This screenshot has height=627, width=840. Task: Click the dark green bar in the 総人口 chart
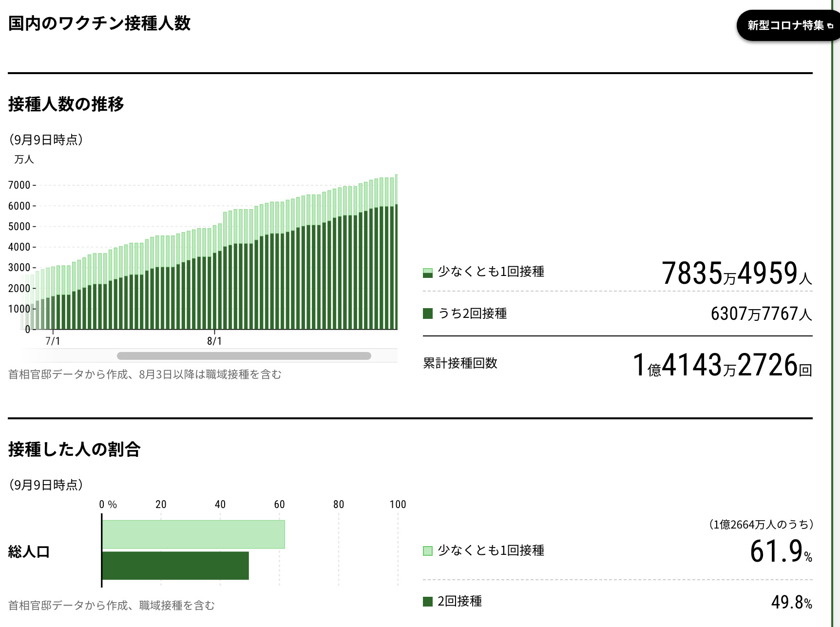click(x=175, y=566)
